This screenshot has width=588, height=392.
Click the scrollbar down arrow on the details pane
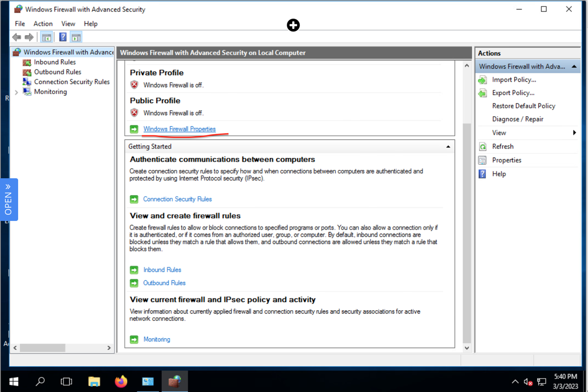[467, 347]
